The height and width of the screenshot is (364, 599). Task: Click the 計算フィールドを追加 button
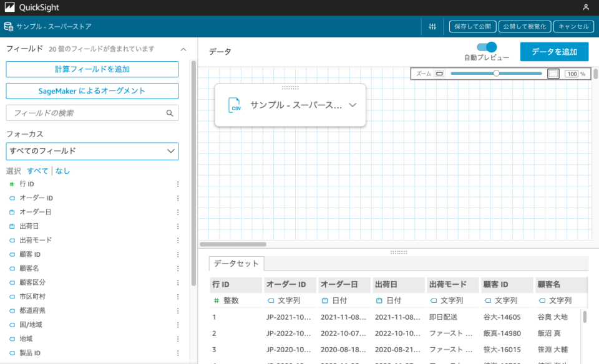[x=92, y=69]
